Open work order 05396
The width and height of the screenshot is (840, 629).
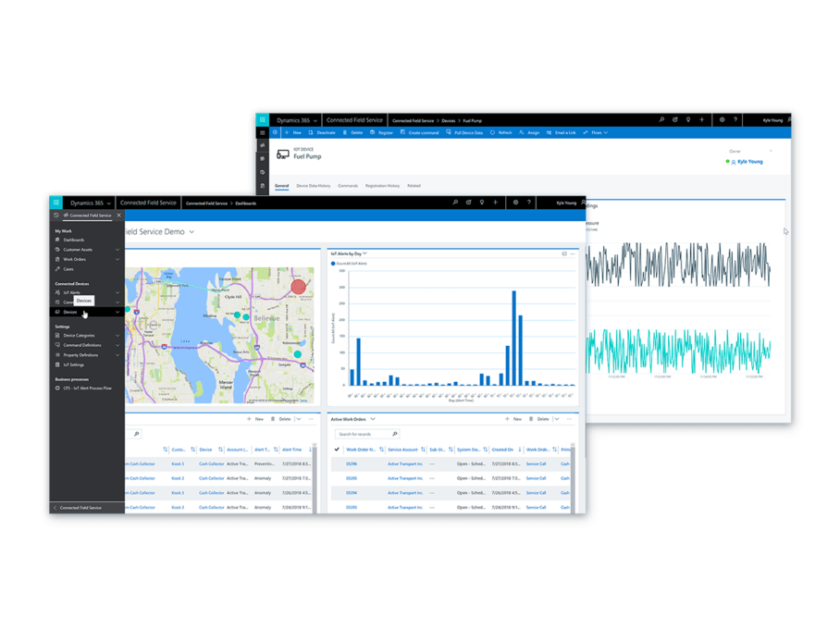tap(352, 464)
